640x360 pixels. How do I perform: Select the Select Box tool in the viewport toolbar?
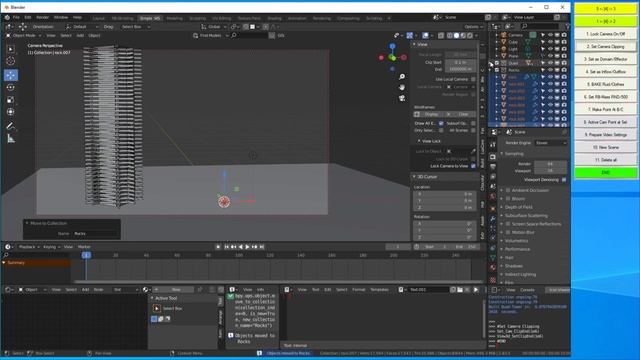click(x=11, y=49)
